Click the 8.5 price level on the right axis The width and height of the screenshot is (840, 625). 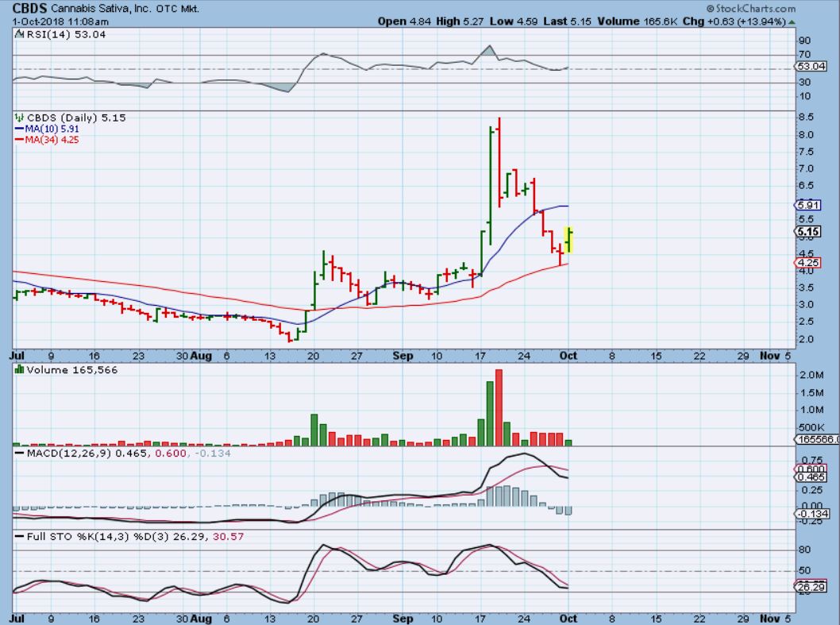pos(806,118)
